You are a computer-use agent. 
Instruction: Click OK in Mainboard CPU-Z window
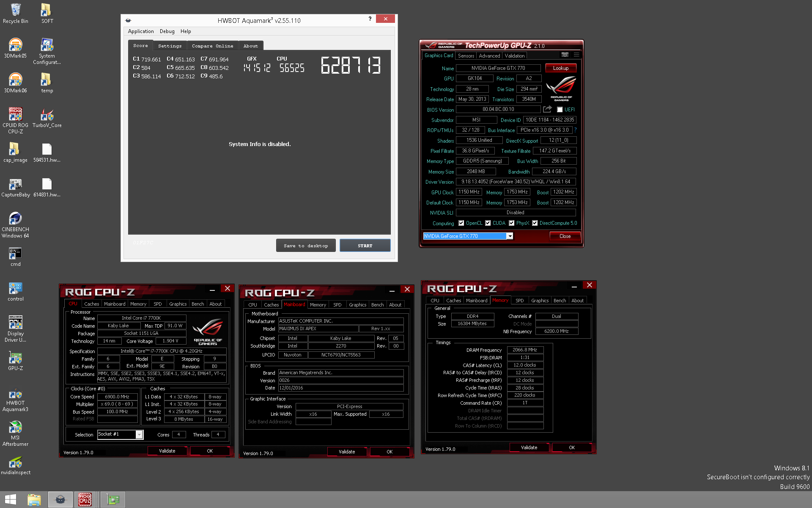390,452
